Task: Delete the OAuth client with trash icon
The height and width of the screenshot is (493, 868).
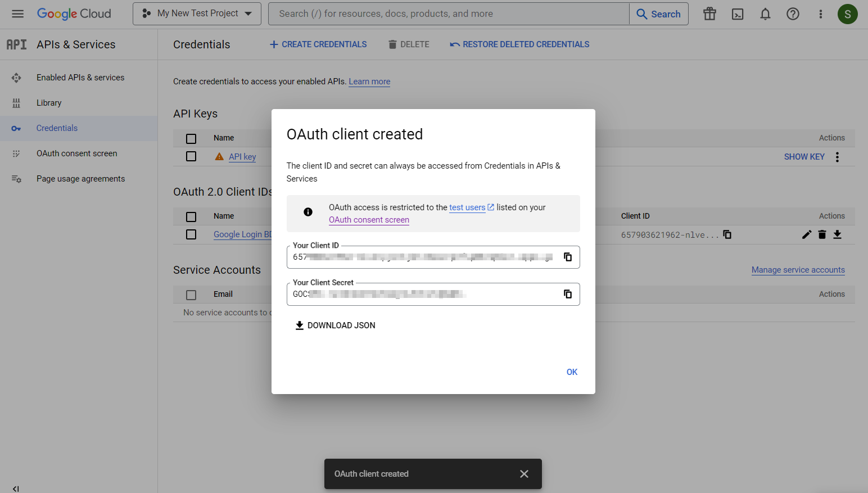Action: coord(822,234)
